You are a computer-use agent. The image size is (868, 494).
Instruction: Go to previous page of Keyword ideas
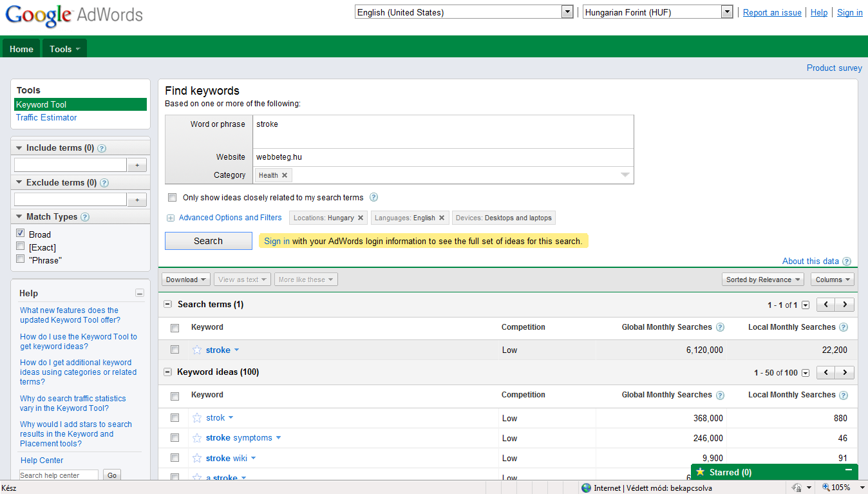pyautogui.click(x=826, y=372)
